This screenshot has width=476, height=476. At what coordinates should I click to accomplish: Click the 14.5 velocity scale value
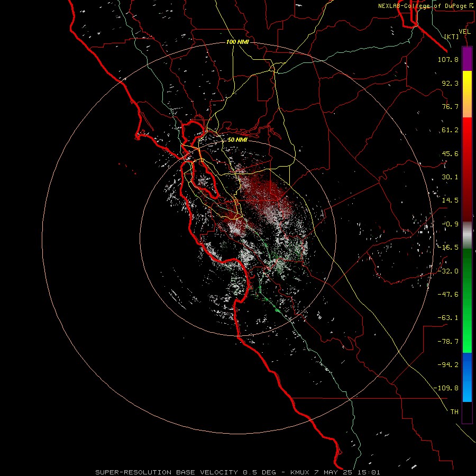pyautogui.click(x=450, y=200)
